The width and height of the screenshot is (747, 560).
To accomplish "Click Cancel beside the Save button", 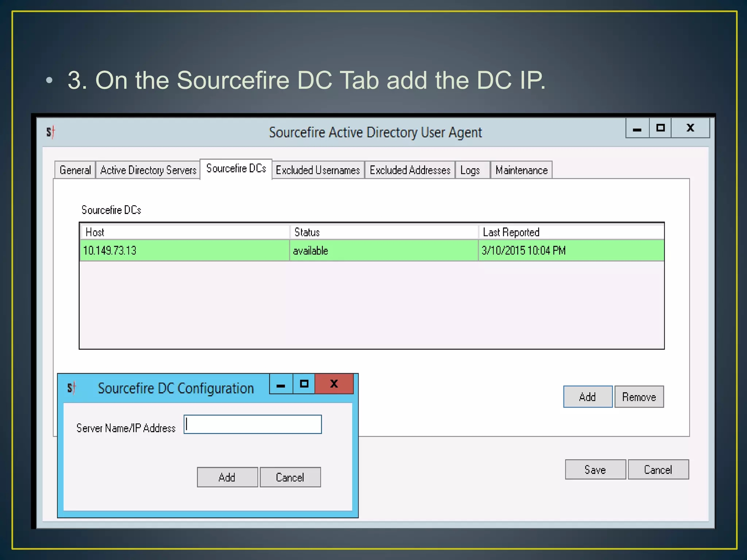I will click(x=658, y=470).
